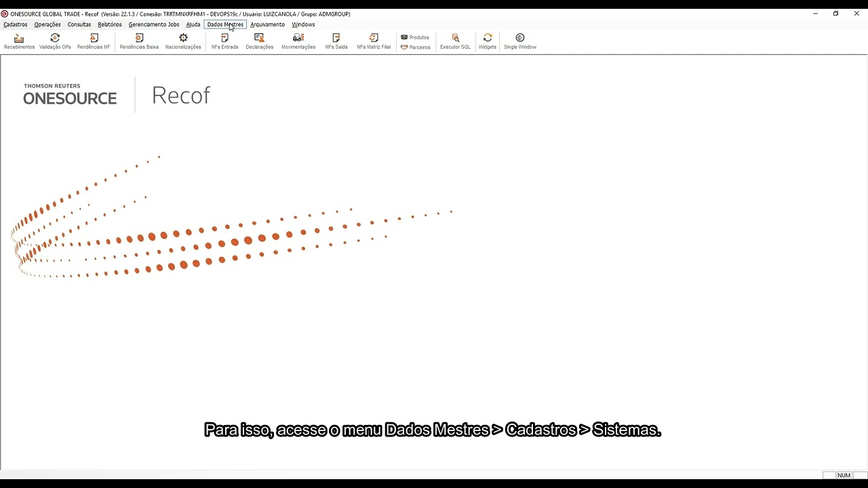Open the Operações menu
Image resolution: width=868 pixels, height=488 pixels.
[47, 24]
